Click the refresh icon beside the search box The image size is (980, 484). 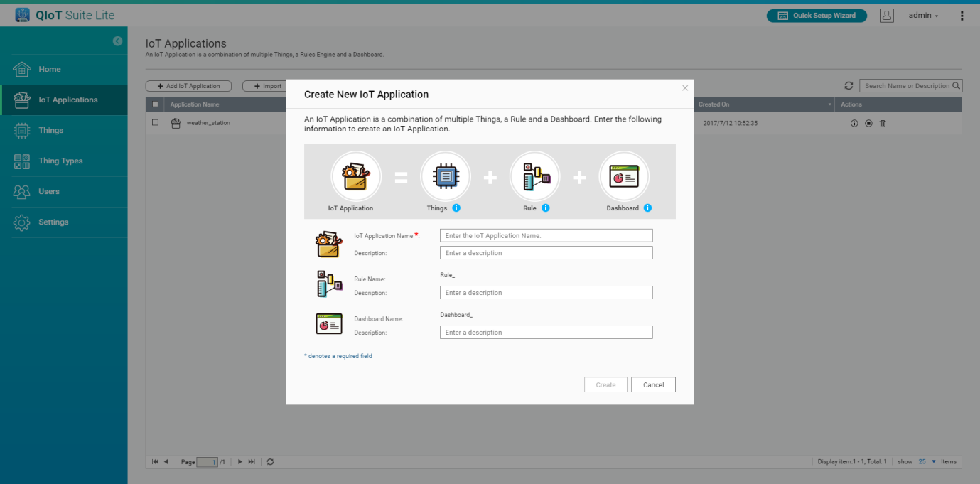(849, 86)
